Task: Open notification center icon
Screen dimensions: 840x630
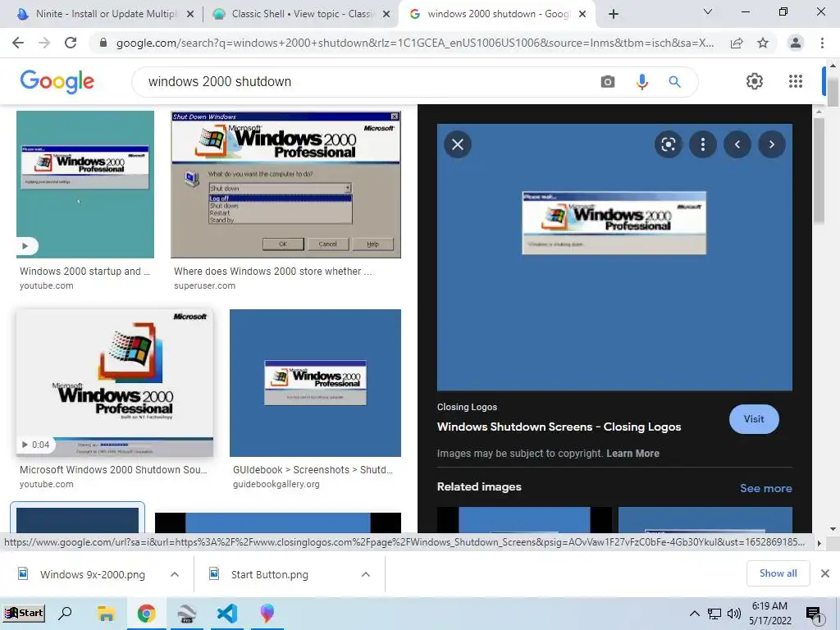Action: [x=814, y=614]
